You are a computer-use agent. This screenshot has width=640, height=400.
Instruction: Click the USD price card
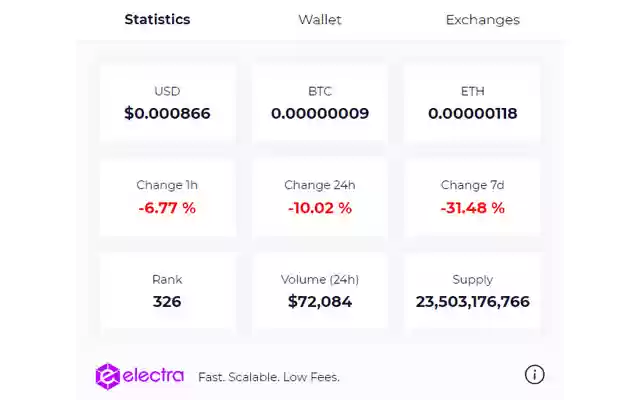pyautogui.click(x=168, y=103)
